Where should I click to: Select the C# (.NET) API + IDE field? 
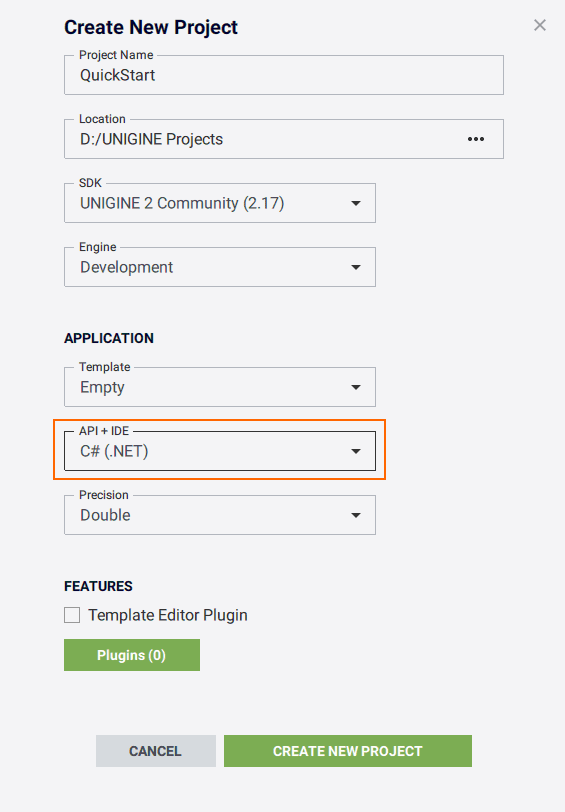220,451
